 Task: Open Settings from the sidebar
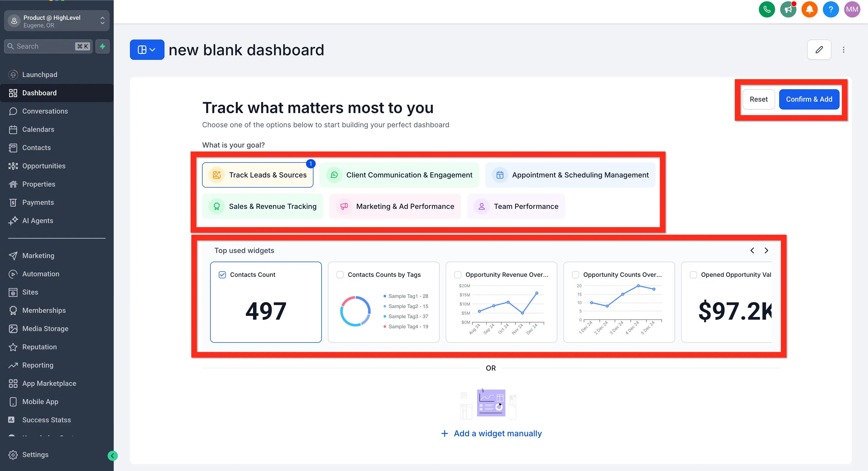(35, 455)
